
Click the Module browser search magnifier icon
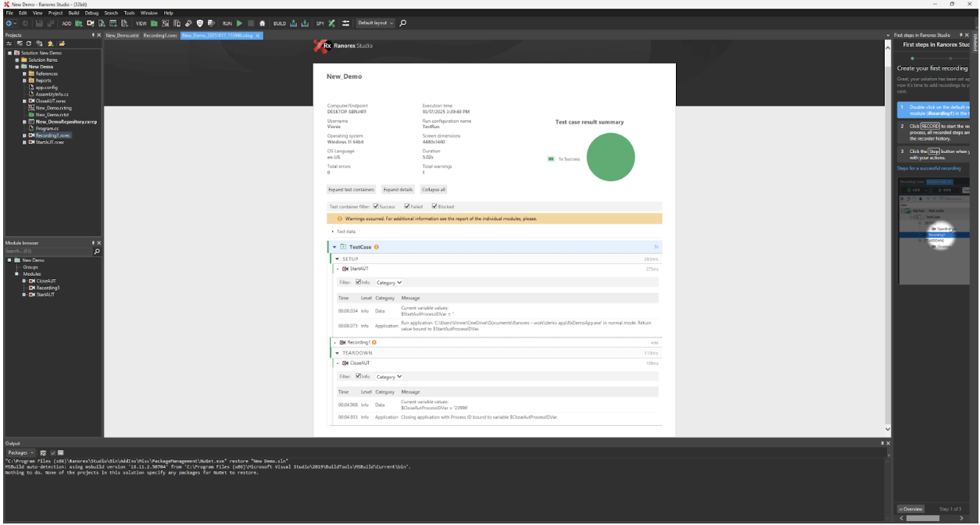pyautogui.click(x=97, y=252)
